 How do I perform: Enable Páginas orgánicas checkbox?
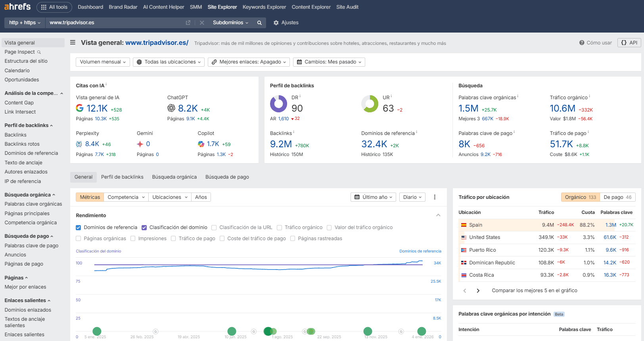[79, 239]
